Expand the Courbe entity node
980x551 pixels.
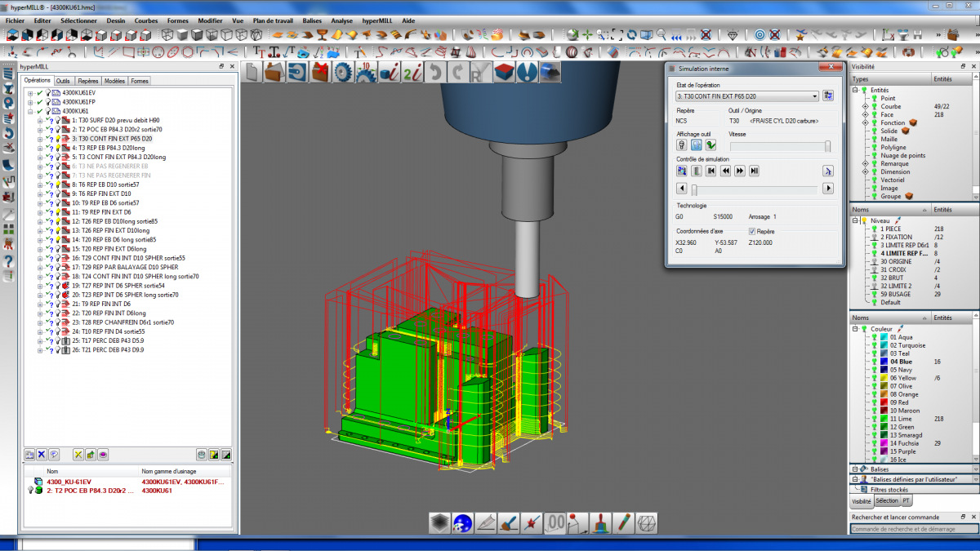(865, 106)
